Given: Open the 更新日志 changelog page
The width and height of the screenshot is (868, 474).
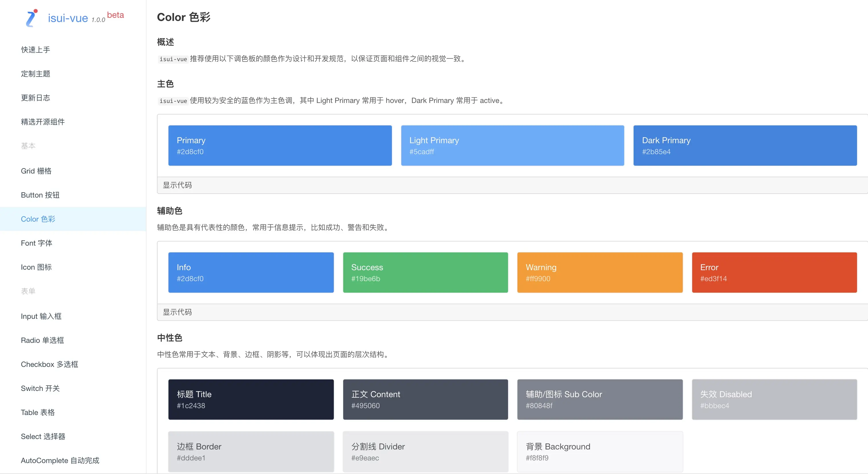Looking at the screenshot, I should click(35, 98).
